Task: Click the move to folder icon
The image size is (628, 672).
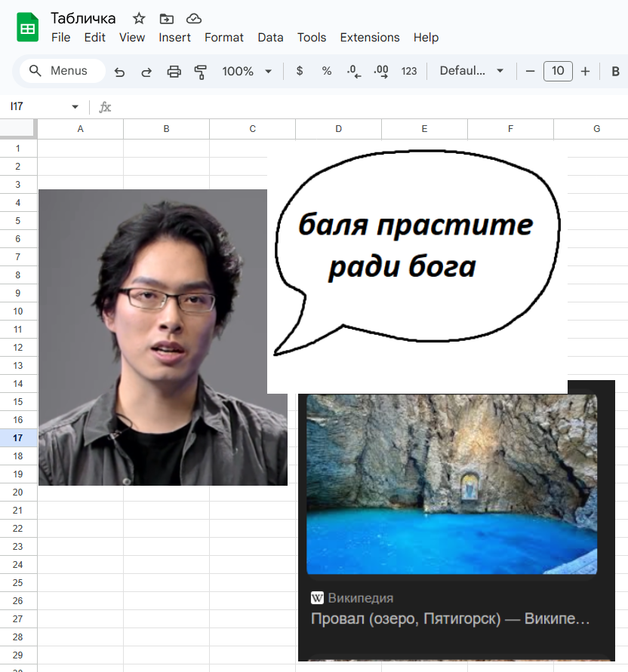Action: tap(166, 19)
